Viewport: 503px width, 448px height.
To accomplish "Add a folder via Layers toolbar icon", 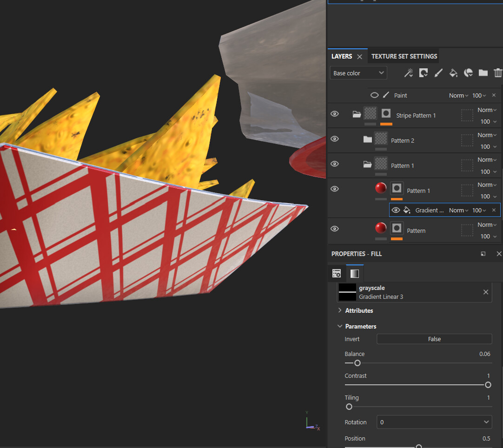I will (483, 73).
